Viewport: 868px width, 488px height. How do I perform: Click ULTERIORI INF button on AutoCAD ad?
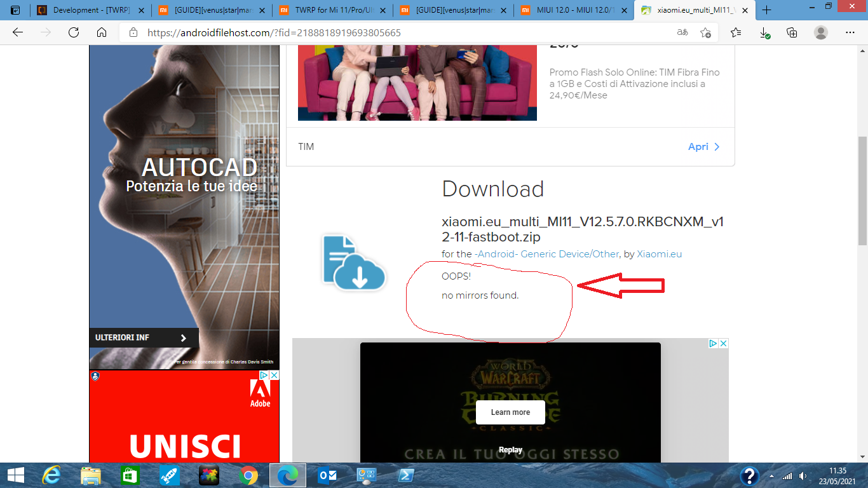coord(144,338)
